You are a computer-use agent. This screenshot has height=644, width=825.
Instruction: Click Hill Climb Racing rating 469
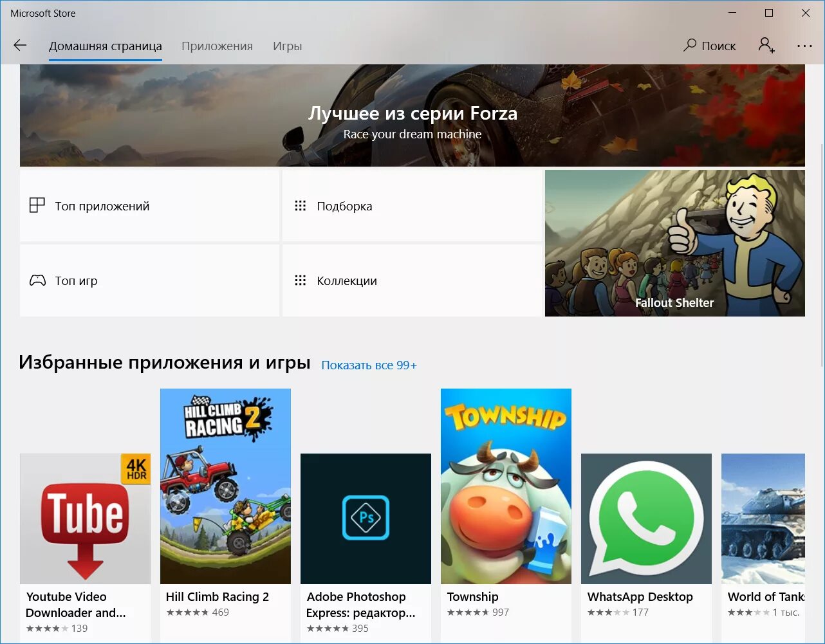tap(198, 612)
